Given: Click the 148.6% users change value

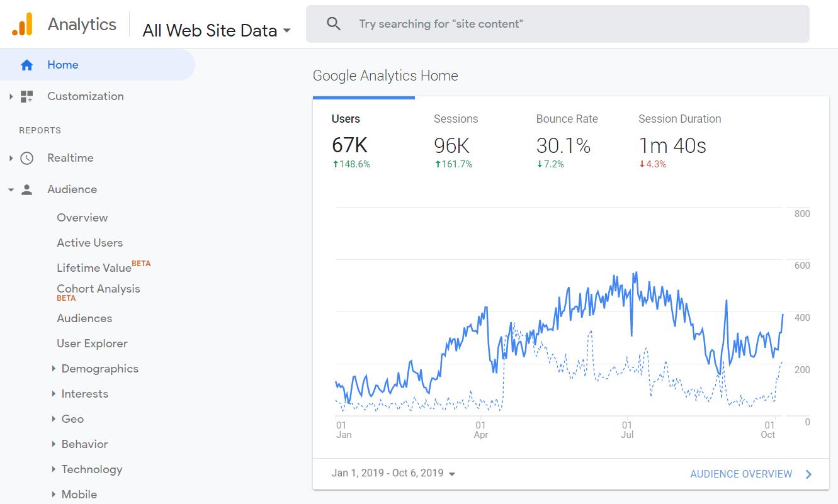Looking at the screenshot, I should [x=351, y=164].
